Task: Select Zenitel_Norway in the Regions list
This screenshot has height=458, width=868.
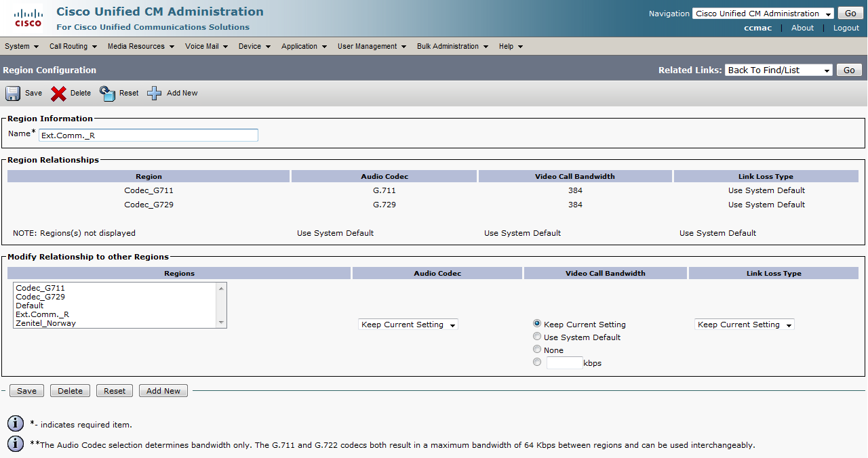Action: point(45,323)
